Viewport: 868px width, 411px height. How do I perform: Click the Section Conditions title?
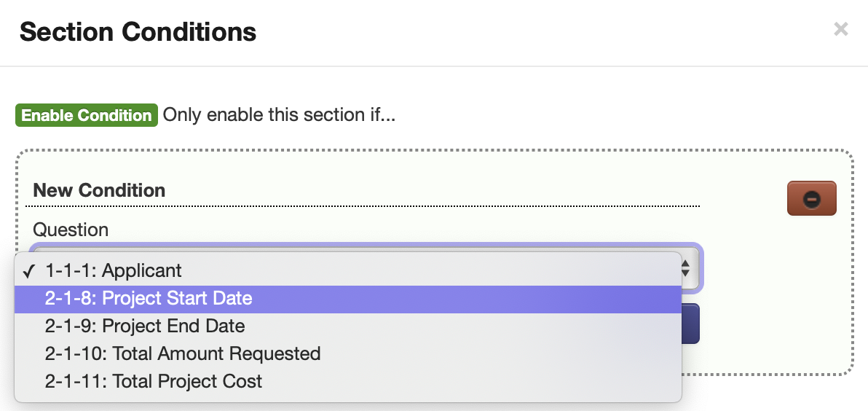[138, 32]
